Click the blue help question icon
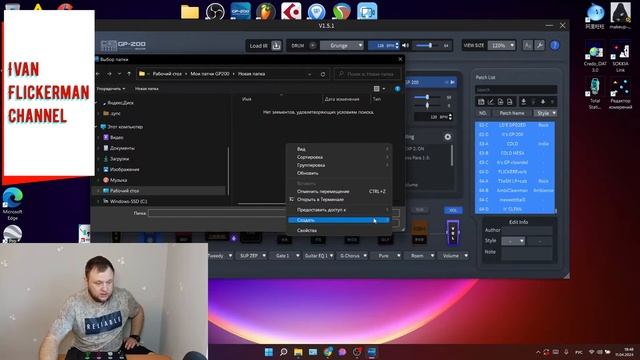The image size is (640, 360). pyautogui.click(x=555, y=45)
